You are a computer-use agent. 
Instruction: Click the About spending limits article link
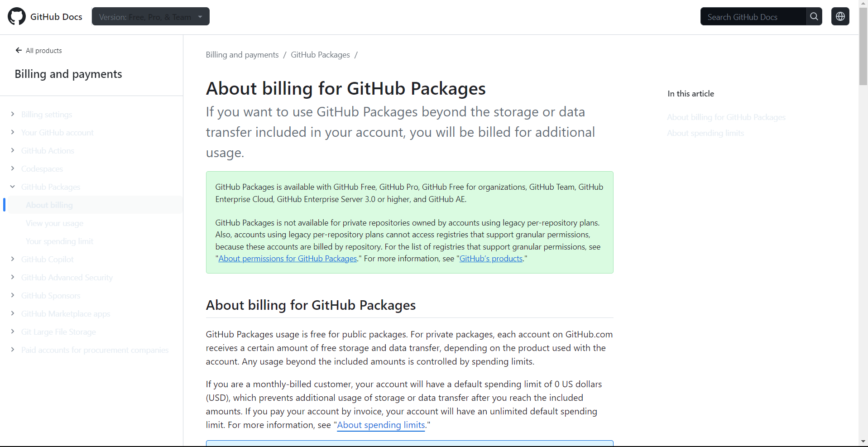381,425
